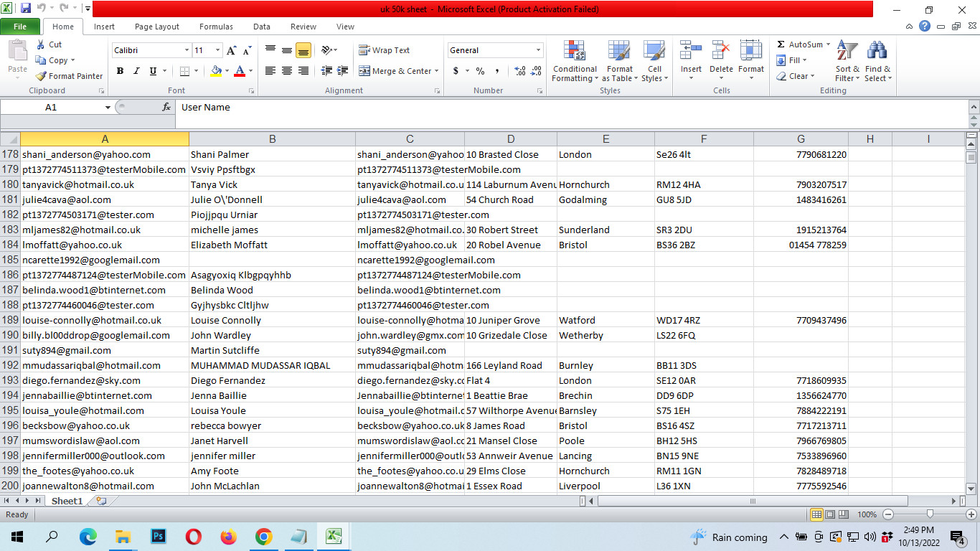Apply Comma Style
The image size is (980, 551).
pyautogui.click(x=497, y=71)
